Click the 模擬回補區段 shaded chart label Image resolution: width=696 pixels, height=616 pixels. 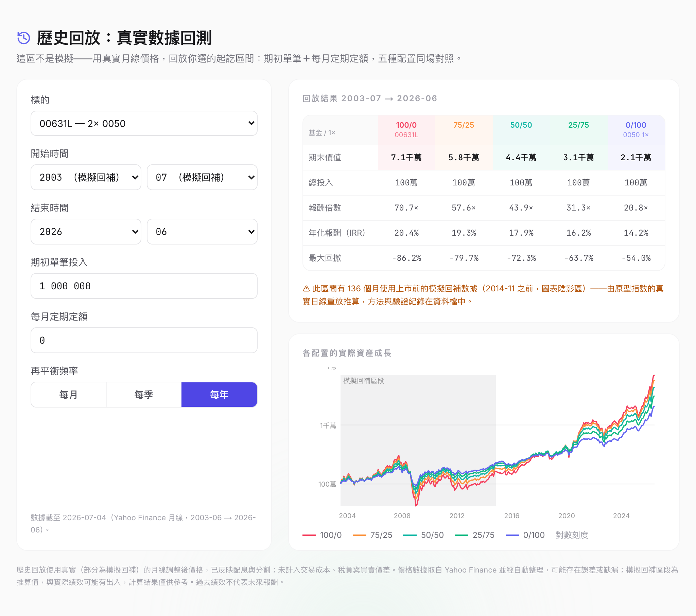point(363,381)
